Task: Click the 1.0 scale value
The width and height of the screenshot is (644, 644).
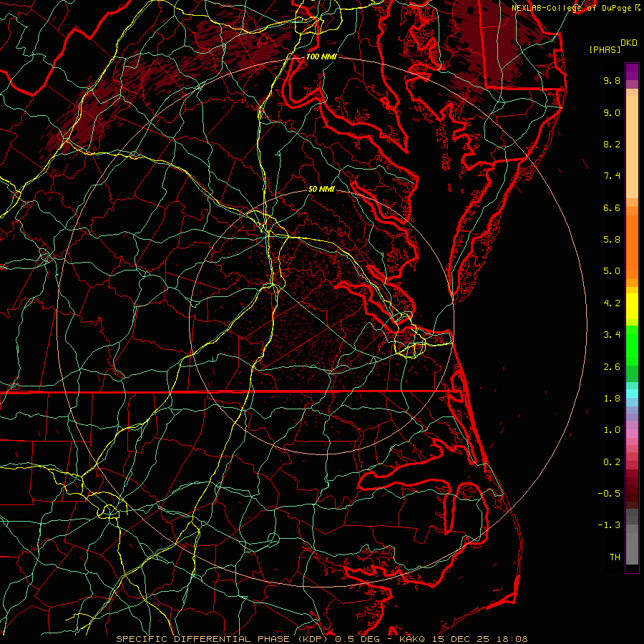Action: (612, 430)
